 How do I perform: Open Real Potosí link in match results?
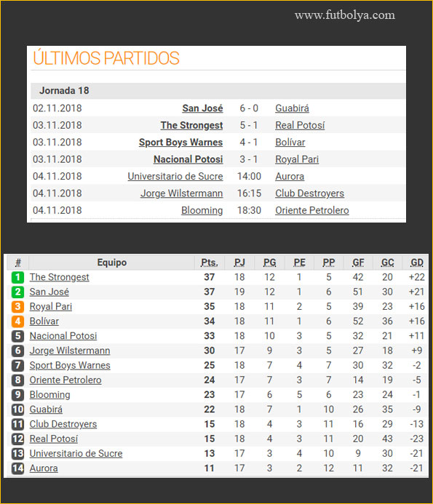[x=300, y=125]
